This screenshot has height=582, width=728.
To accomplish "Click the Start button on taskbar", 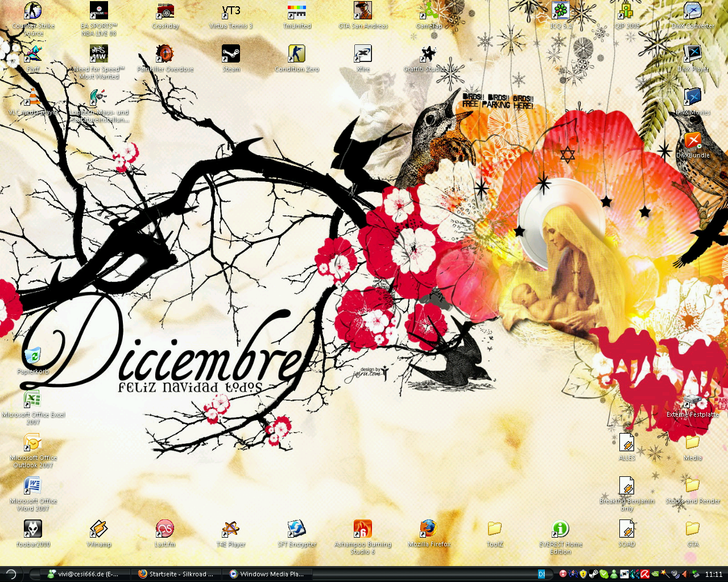I will 11,574.
